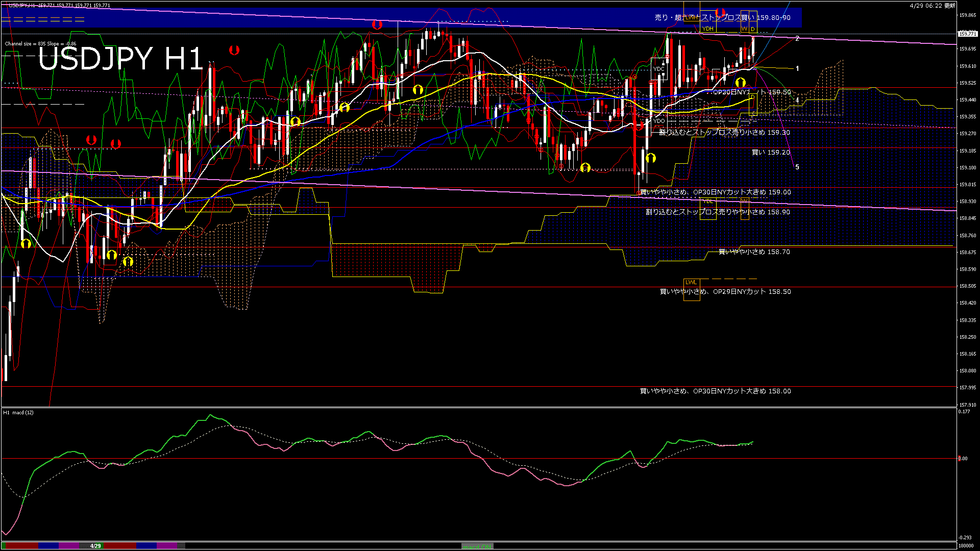Click the 買い 159.20 order label

(771, 152)
